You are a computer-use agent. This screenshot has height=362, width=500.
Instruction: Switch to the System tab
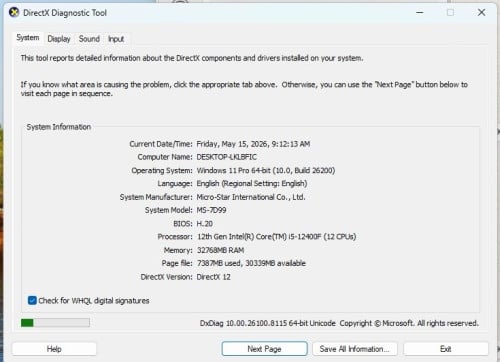[x=28, y=38]
